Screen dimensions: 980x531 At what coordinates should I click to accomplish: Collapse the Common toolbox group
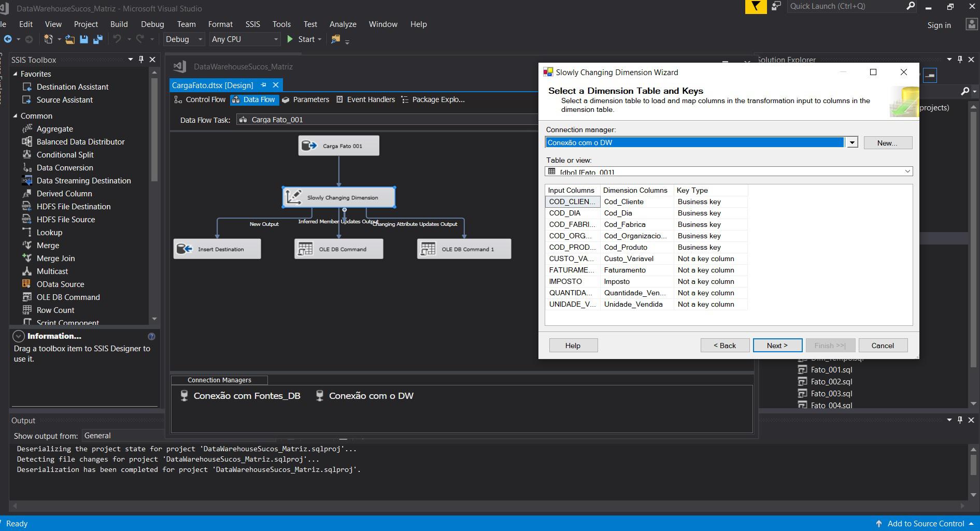click(15, 116)
